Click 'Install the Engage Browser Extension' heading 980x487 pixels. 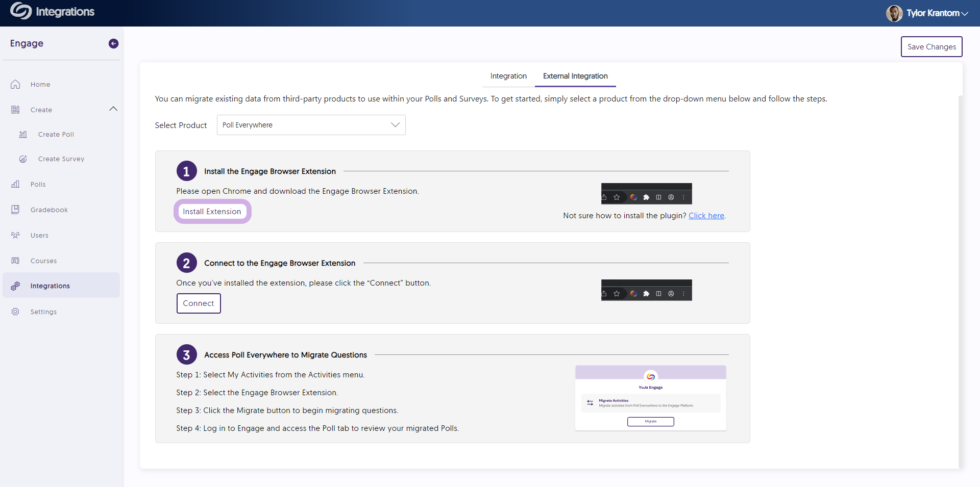pyautogui.click(x=270, y=171)
